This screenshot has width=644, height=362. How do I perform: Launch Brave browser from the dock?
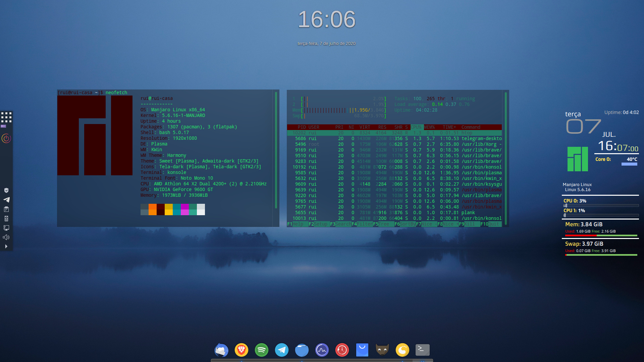[x=241, y=350]
